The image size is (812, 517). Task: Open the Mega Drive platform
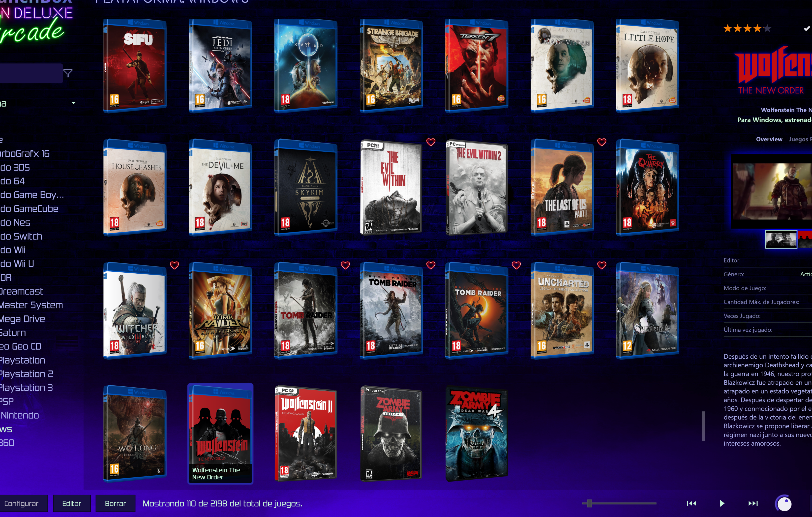point(23,319)
